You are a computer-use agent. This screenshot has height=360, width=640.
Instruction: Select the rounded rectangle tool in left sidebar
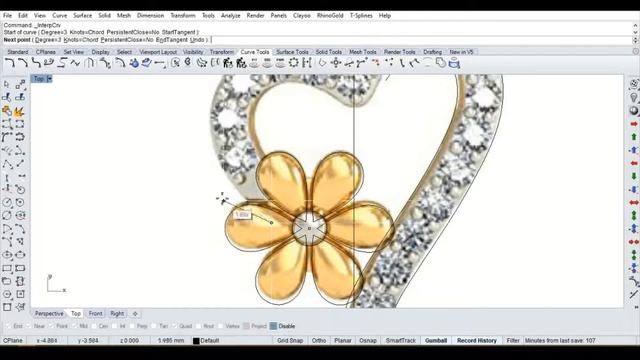20,268
